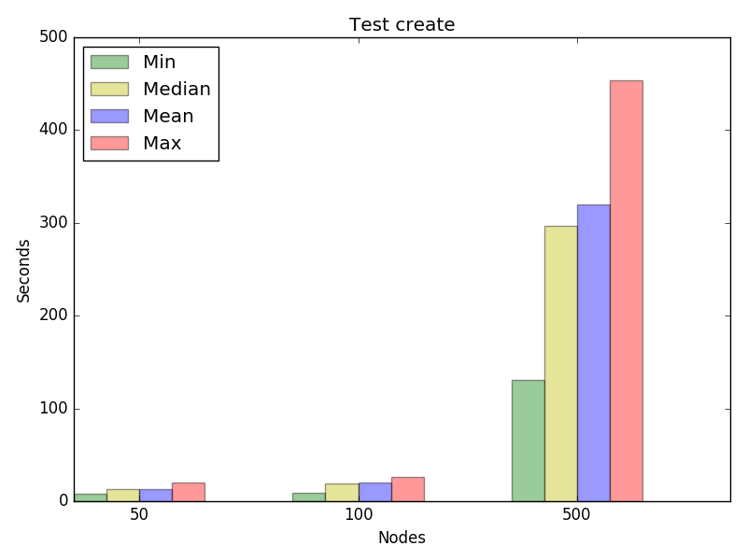Click the '50' x-axis tick label
Screen dimensions: 747x560
click(x=139, y=516)
